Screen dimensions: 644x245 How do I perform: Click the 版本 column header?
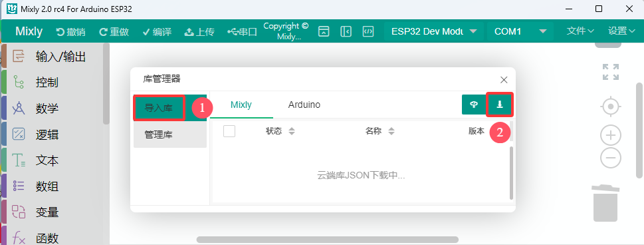coord(477,131)
